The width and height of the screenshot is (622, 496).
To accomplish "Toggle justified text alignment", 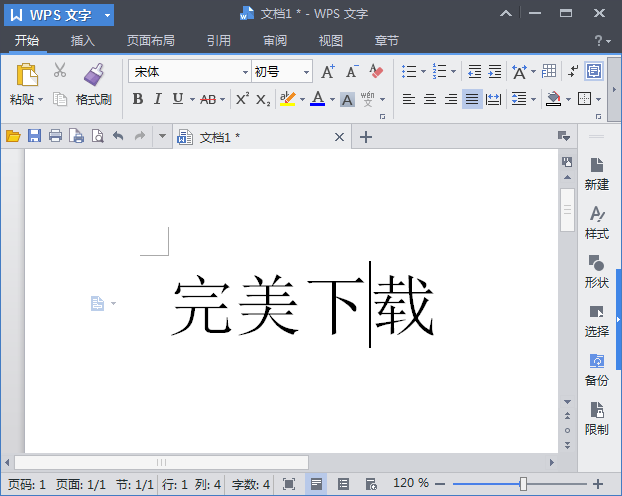I will coord(472,99).
